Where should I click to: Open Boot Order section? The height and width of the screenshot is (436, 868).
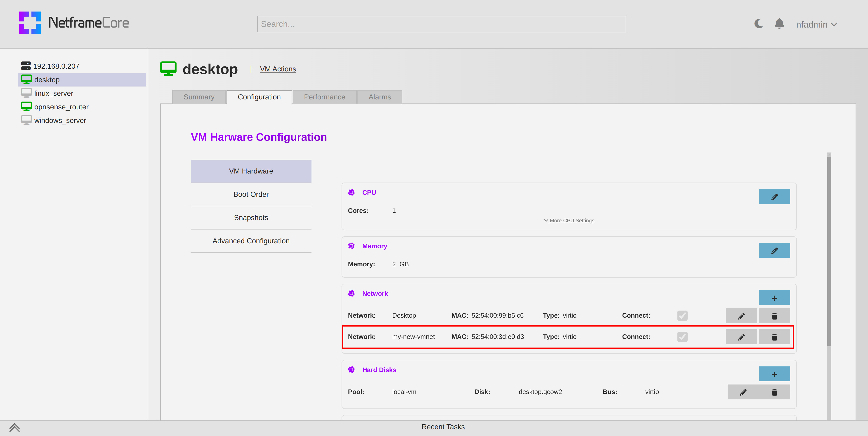click(x=251, y=194)
